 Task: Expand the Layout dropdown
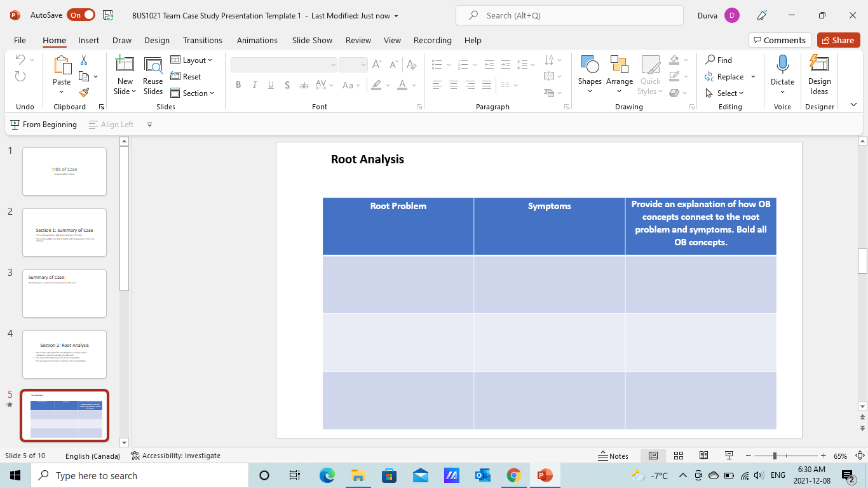192,60
